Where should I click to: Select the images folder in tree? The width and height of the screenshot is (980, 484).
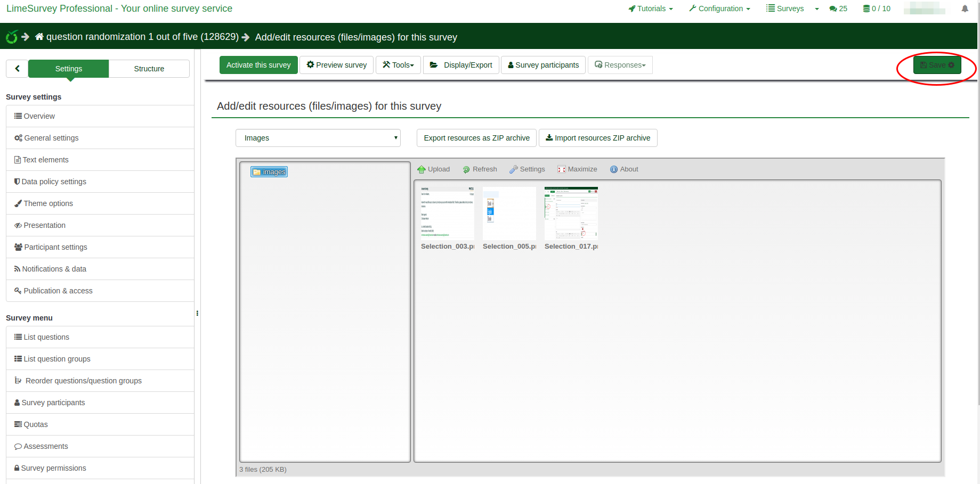(x=269, y=172)
